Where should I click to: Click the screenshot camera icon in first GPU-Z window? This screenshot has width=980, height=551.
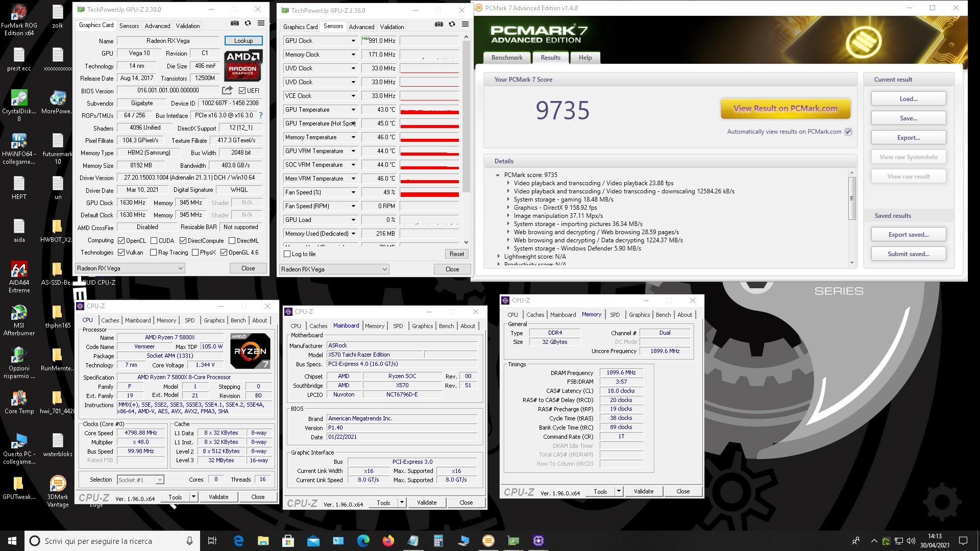click(x=234, y=23)
